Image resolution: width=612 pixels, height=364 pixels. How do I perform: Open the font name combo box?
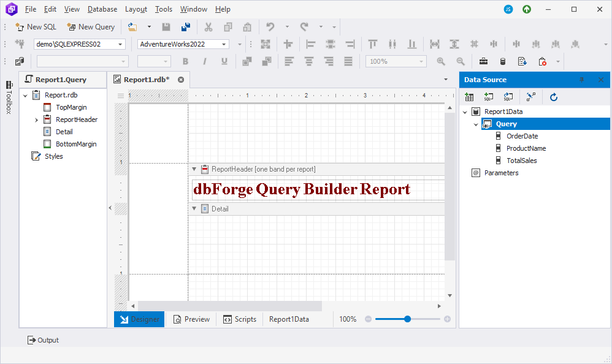[83, 61]
